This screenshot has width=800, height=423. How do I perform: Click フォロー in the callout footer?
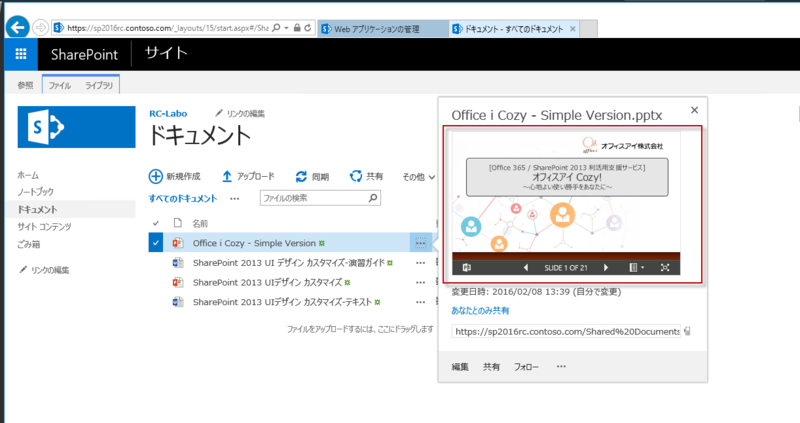coord(526,367)
